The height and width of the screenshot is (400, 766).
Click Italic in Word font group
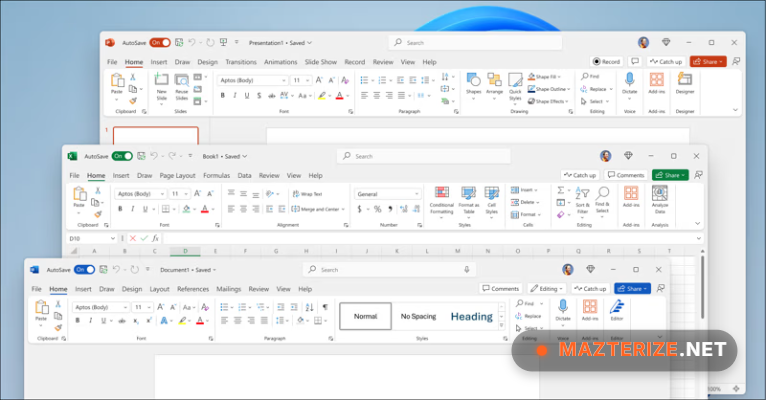(90, 320)
